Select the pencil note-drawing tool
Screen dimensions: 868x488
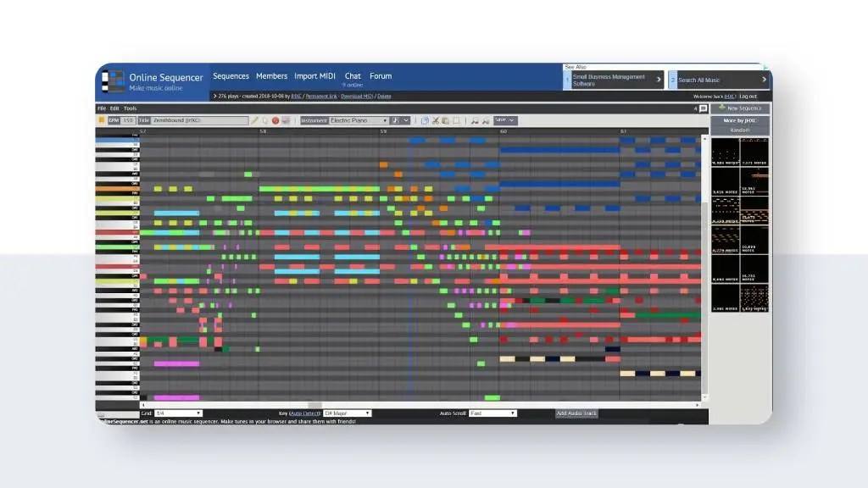coord(253,120)
